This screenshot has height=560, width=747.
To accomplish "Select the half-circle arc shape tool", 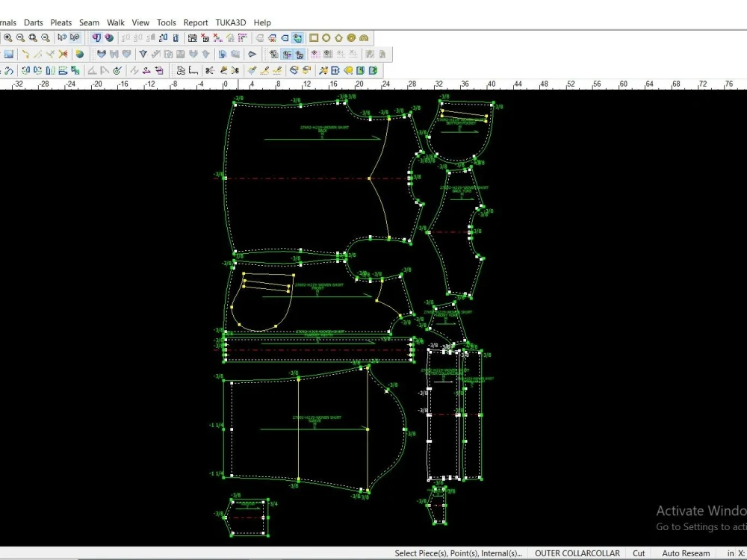I will click(x=364, y=37).
